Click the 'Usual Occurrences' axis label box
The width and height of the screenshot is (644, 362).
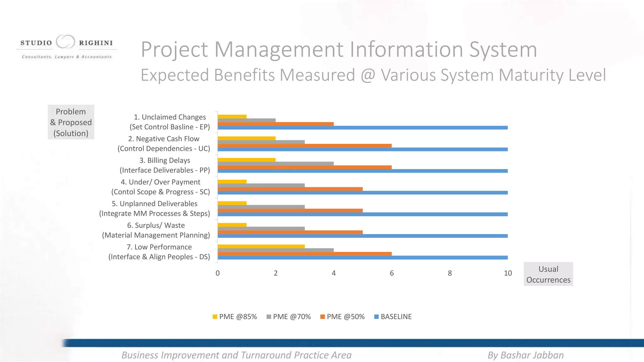pyautogui.click(x=548, y=274)
